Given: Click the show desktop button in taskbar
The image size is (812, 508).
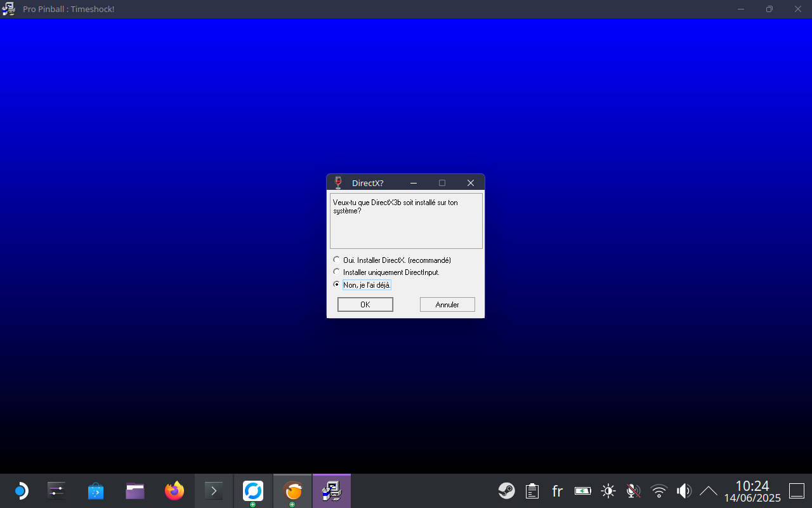Looking at the screenshot, I should point(797,491).
